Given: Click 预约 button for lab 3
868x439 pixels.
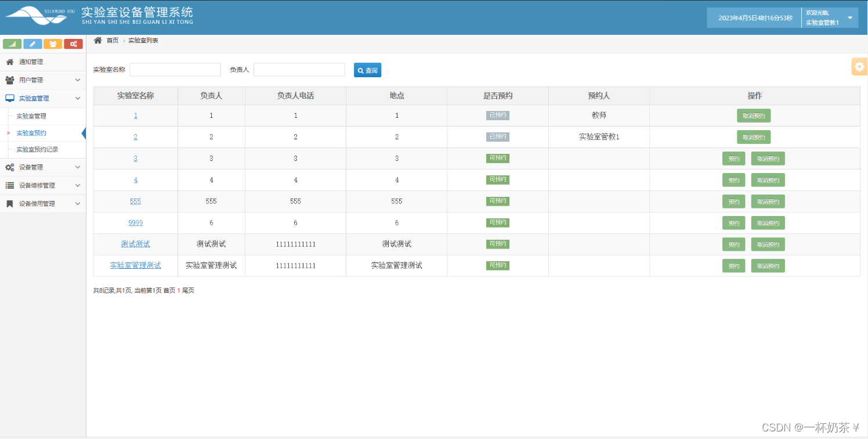Looking at the screenshot, I should point(734,159).
